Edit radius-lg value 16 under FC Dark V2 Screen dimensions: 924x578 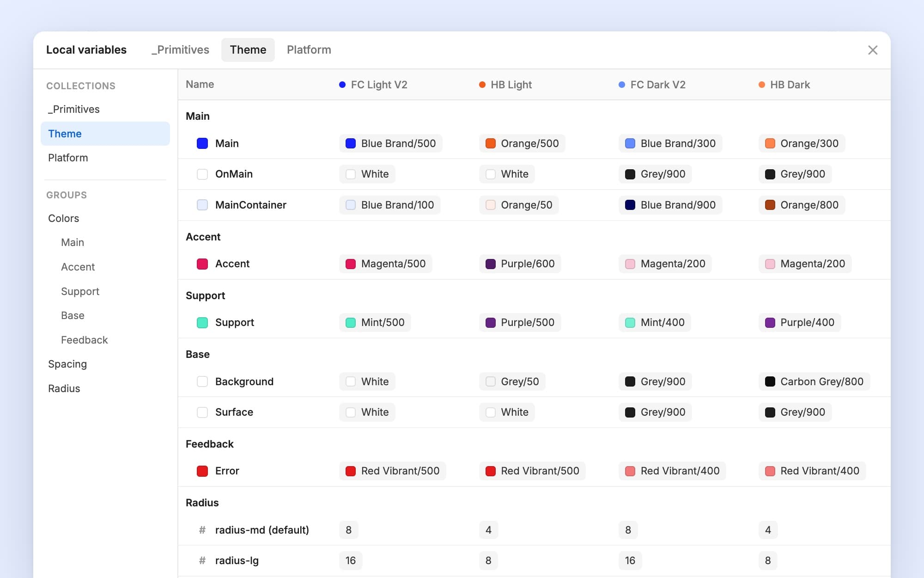(x=630, y=560)
